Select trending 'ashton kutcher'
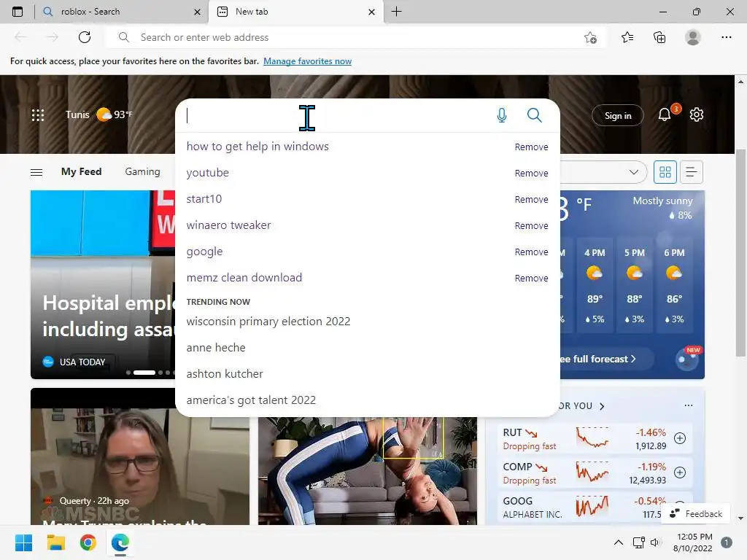Screen dimensions: 747x560 (x=225, y=374)
